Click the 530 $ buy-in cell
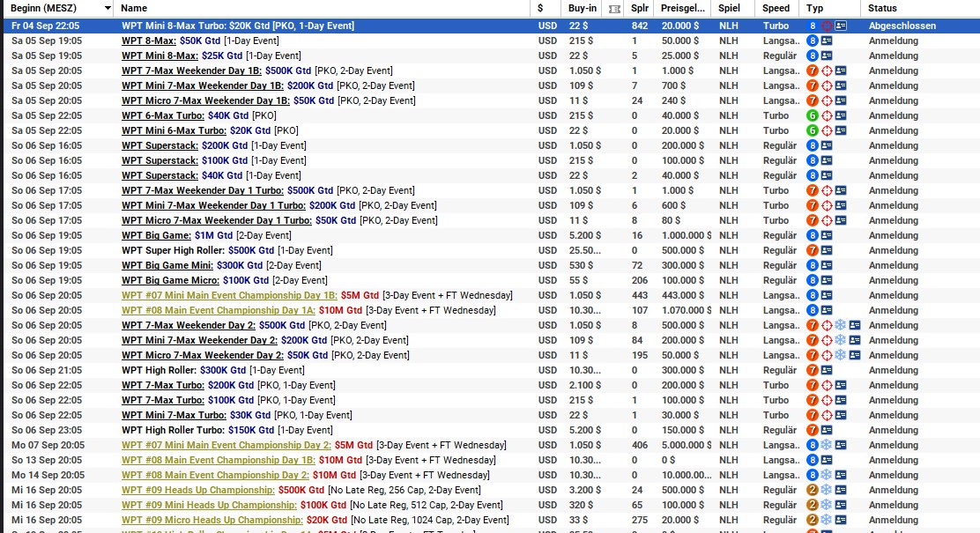 point(581,265)
